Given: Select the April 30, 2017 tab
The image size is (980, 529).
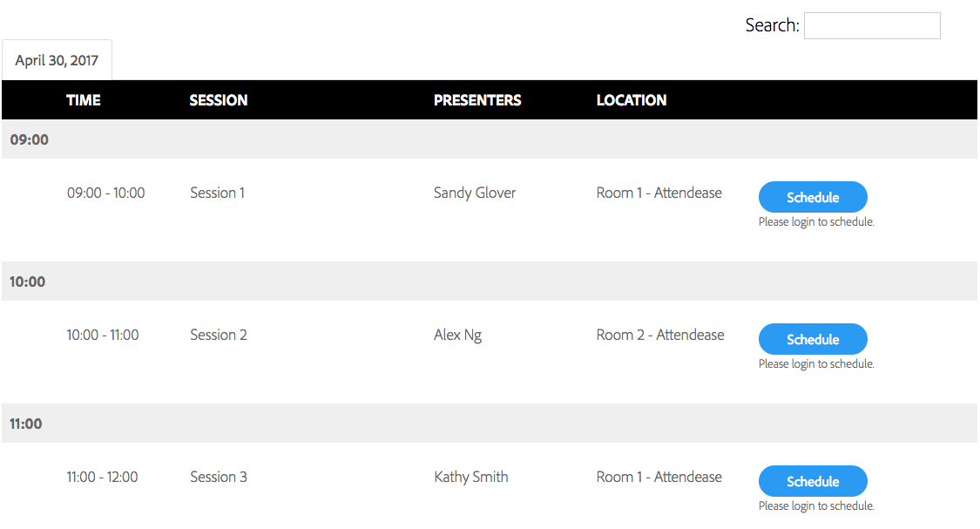Looking at the screenshot, I should click(57, 61).
